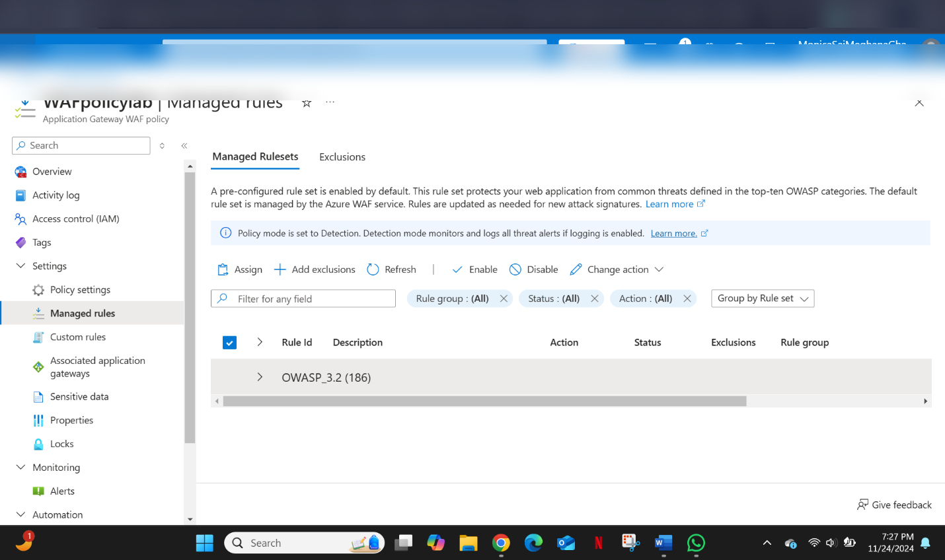Screen dimensions: 945x560
Task: Collapse the Automation section in the sidebar
Action: click(20, 514)
